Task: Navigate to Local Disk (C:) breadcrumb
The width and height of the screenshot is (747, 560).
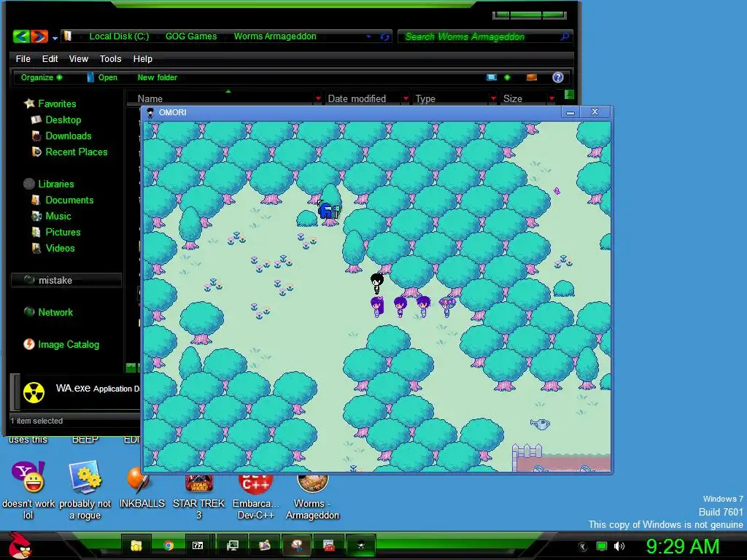Action: pyautogui.click(x=119, y=36)
